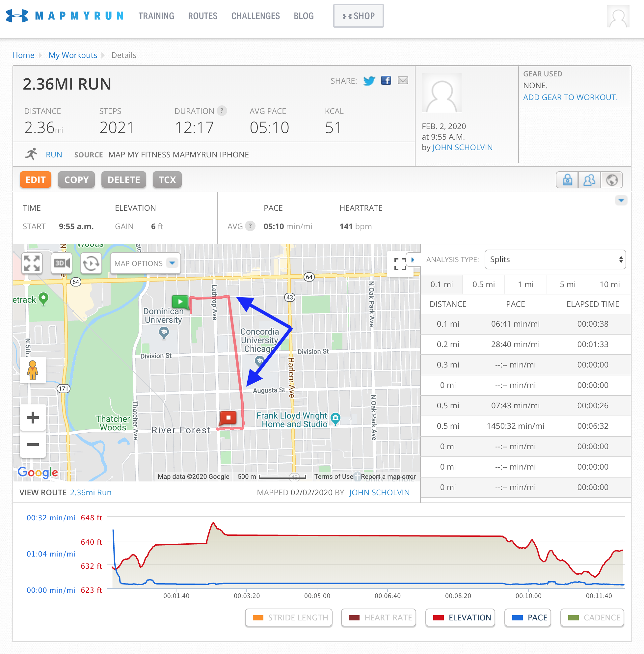
Task: Select the 0.1 mi split tab
Action: [442, 284]
